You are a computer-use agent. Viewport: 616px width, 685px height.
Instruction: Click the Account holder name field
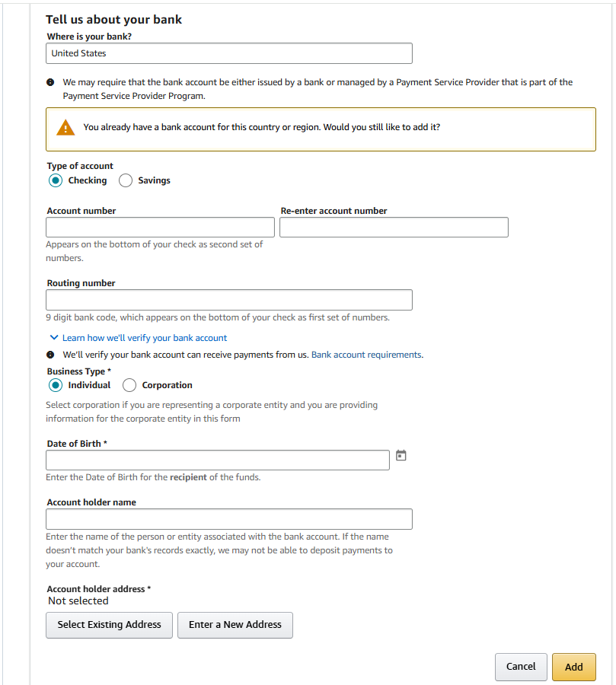pyautogui.click(x=229, y=519)
